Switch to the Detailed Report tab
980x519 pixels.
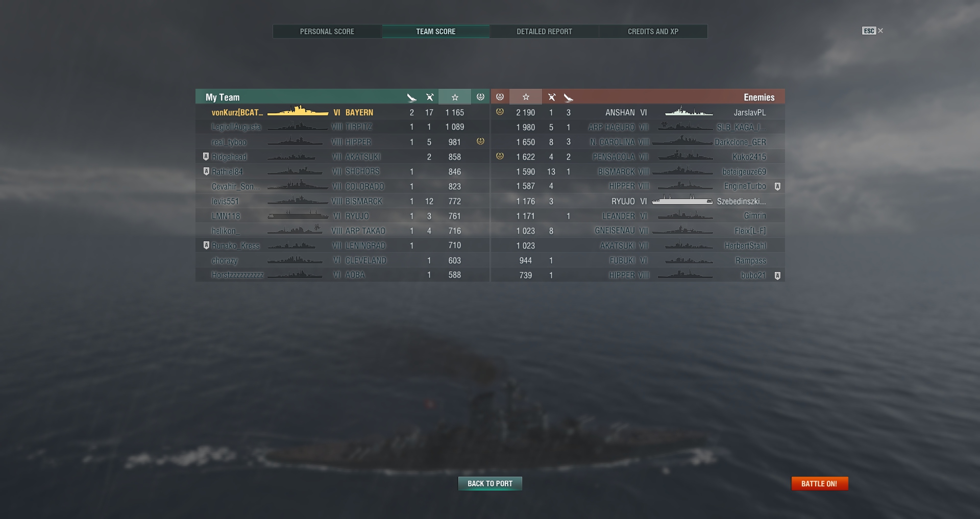[544, 32]
